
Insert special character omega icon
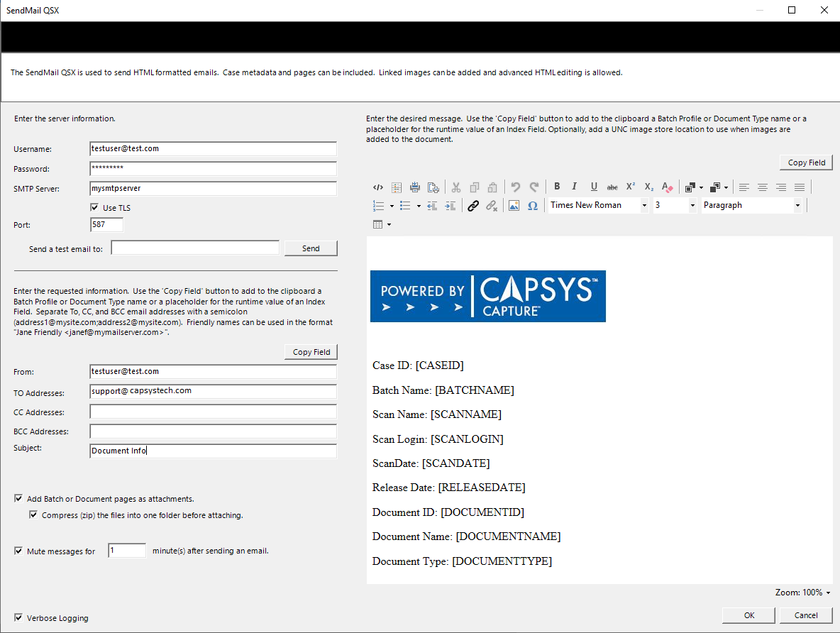coord(533,206)
